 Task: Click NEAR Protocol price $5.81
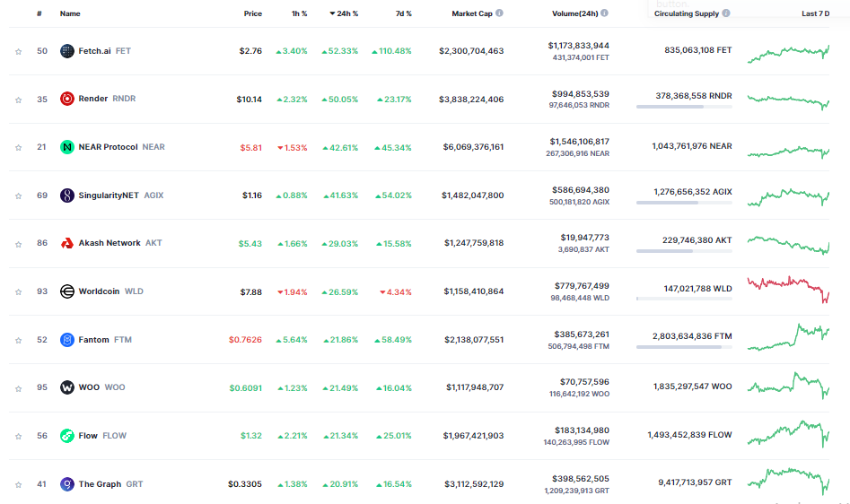[x=251, y=147]
